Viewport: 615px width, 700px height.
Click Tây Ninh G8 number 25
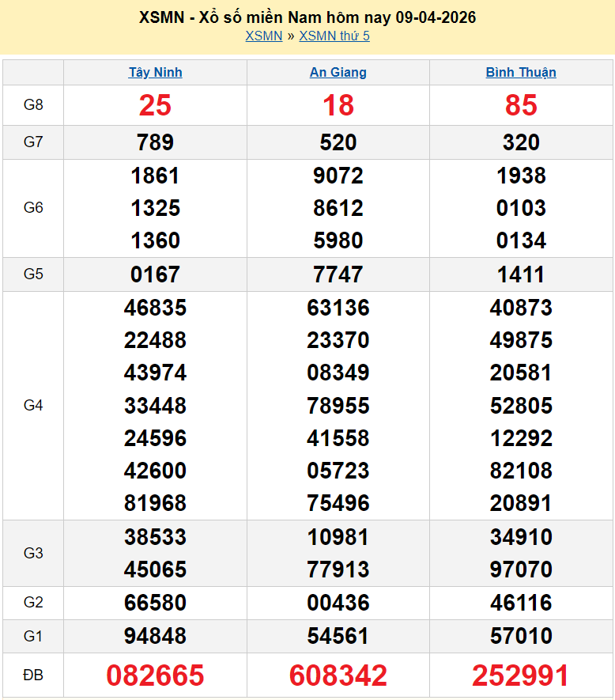click(x=155, y=105)
